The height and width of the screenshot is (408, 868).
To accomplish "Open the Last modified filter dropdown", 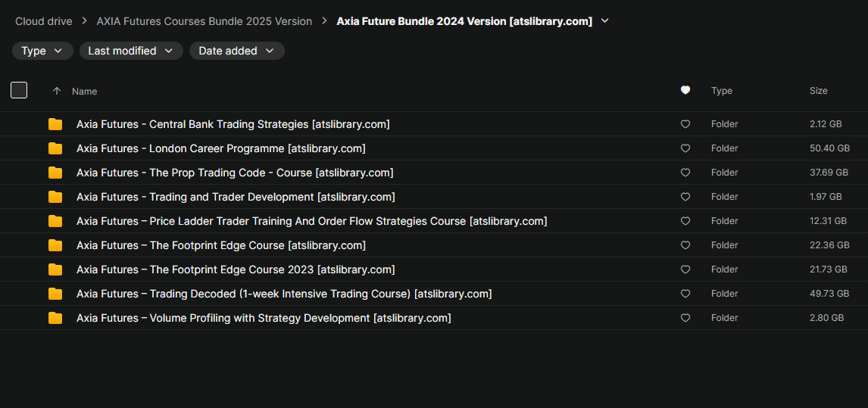I will pyautogui.click(x=131, y=51).
